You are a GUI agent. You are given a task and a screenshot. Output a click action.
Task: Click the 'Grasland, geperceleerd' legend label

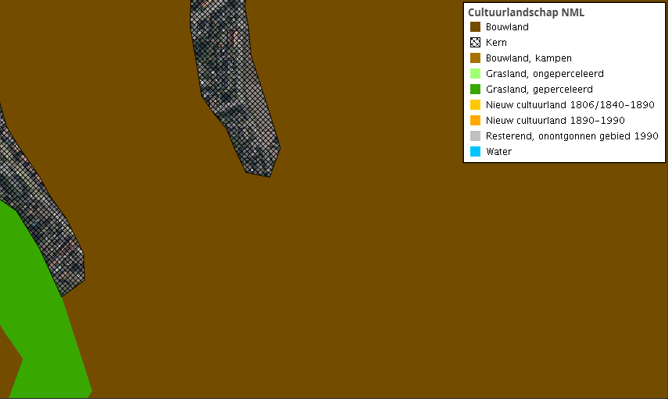click(x=539, y=89)
